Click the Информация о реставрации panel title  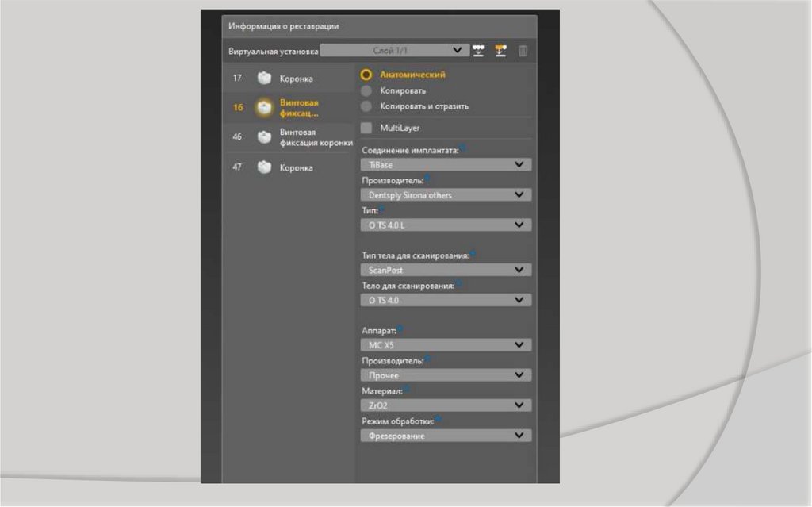tap(283, 26)
